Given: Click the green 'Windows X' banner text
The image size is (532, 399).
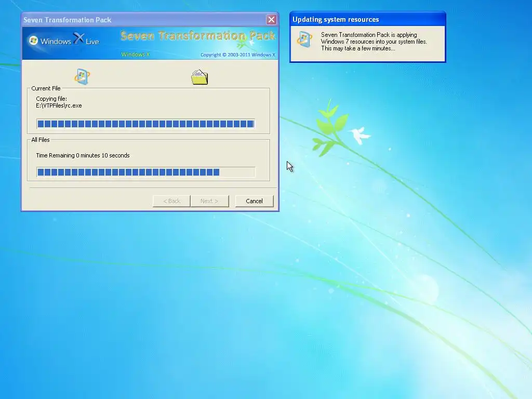Looking at the screenshot, I should (136, 55).
